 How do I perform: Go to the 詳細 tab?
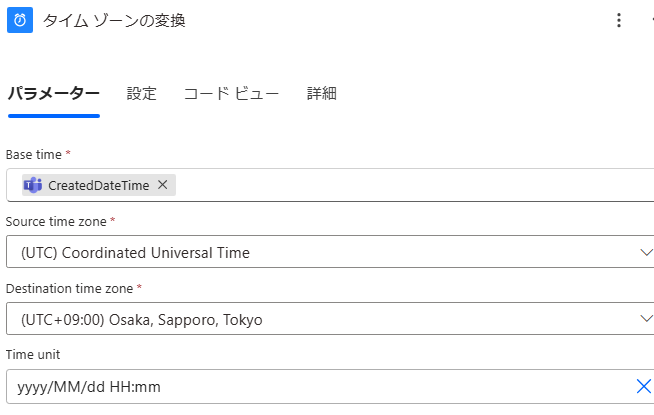click(322, 94)
